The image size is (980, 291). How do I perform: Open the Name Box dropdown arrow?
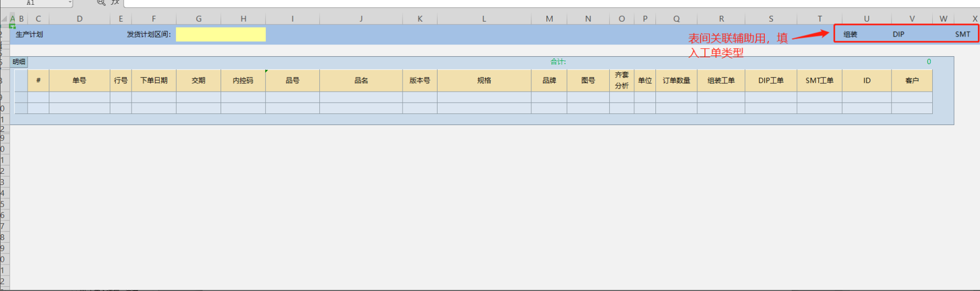(x=69, y=3)
